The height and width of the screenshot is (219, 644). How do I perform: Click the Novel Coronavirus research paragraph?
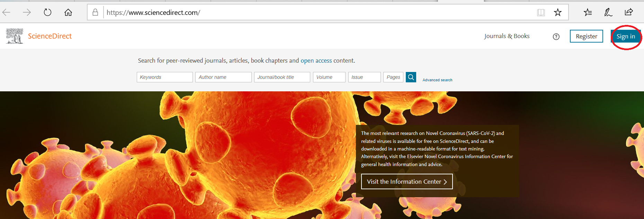click(x=437, y=149)
